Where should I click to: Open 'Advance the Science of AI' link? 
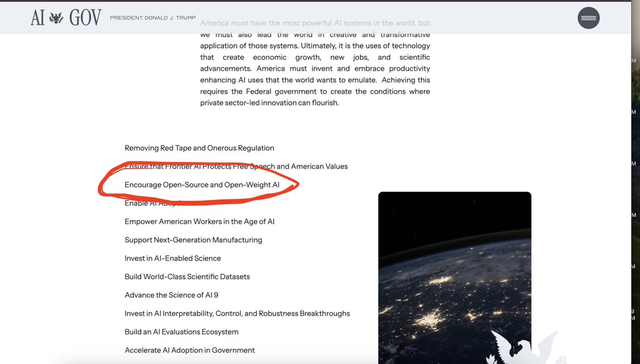pyautogui.click(x=171, y=295)
